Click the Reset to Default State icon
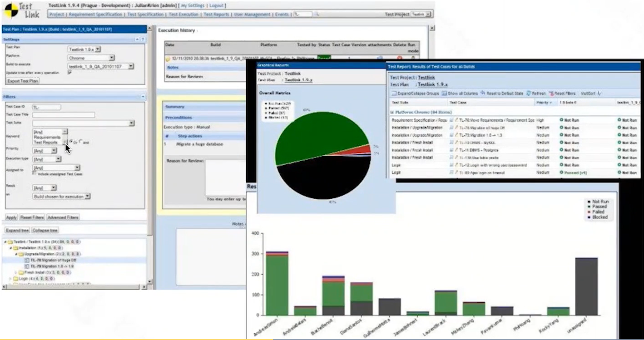644x340 pixels. click(x=483, y=93)
